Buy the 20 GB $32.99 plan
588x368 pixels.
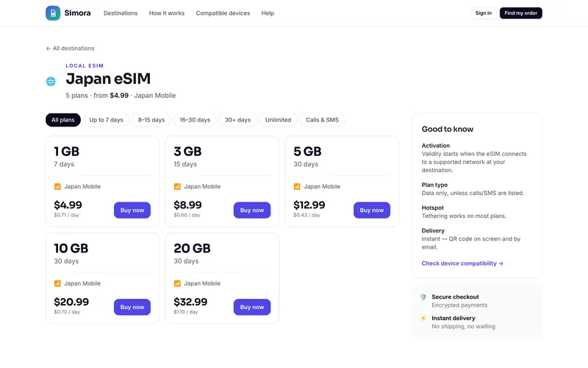[252, 307]
